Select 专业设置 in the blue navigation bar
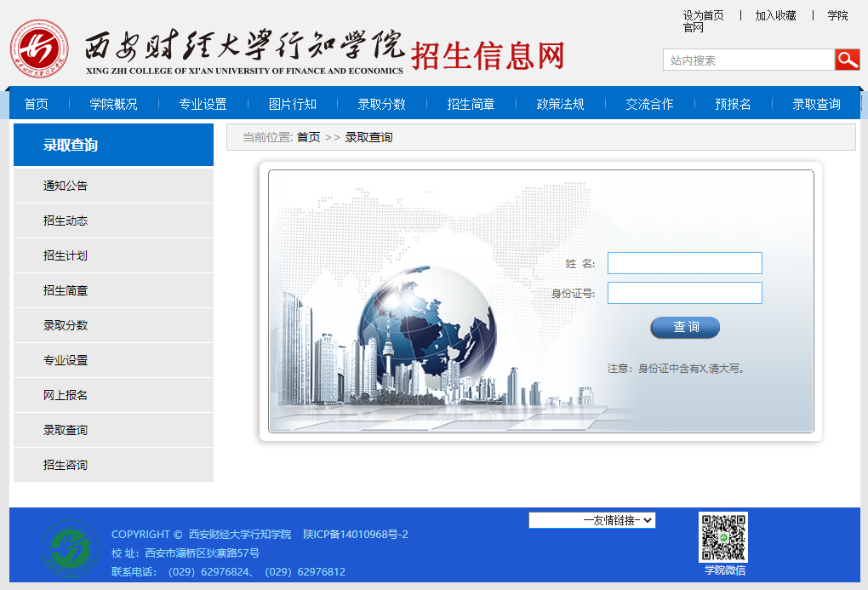Image resolution: width=868 pixels, height=590 pixels. [x=203, y=104]
